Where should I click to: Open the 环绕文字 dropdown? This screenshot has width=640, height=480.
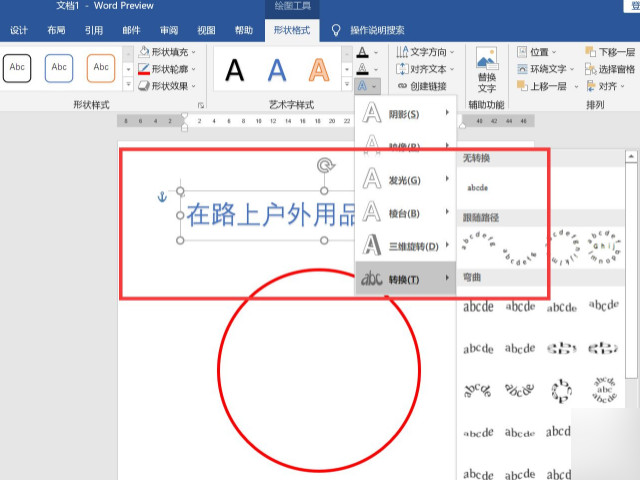[x=545, y=69]
